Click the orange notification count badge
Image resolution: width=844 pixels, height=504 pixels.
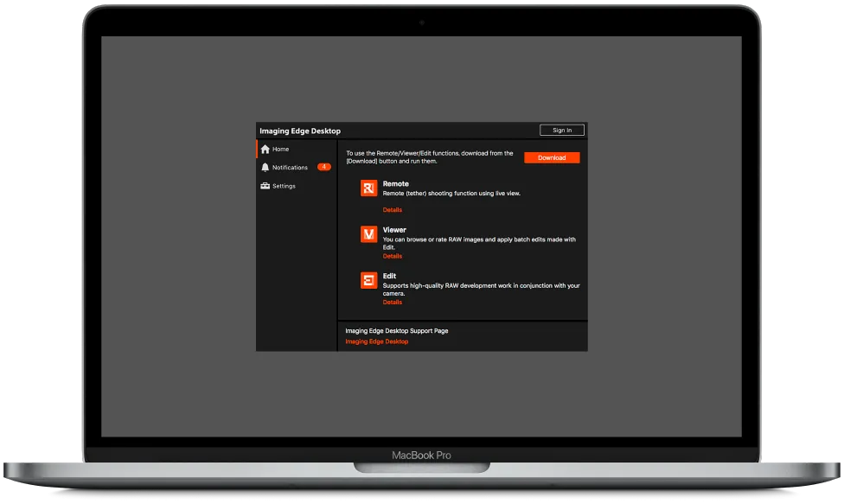pos(323,167)
